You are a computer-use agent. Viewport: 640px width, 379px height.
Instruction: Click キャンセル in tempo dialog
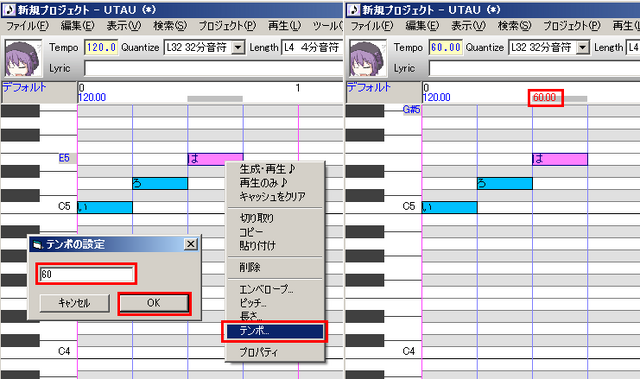(x=74, y=303)
